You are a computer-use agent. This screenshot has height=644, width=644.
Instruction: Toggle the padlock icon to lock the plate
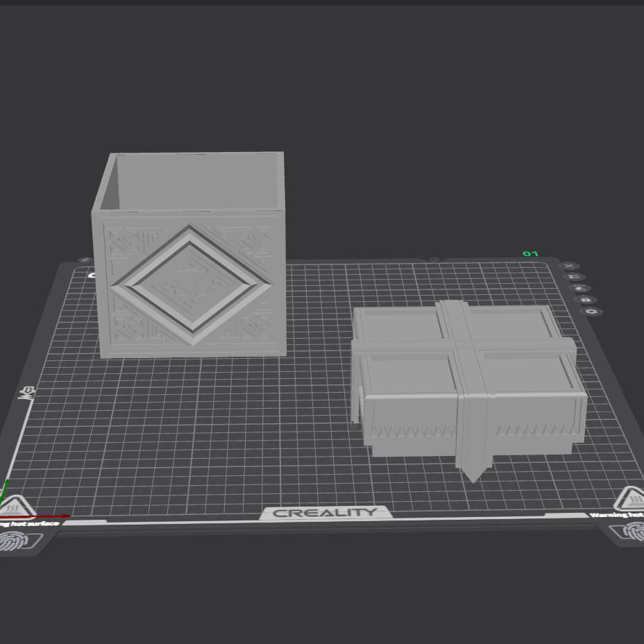pyautogui.click(x=585, y=298)
